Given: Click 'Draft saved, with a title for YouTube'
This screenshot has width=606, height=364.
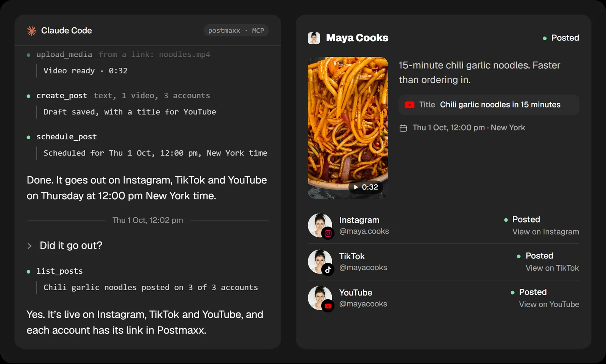Looking at the screenshot, I should click(130, 112).
